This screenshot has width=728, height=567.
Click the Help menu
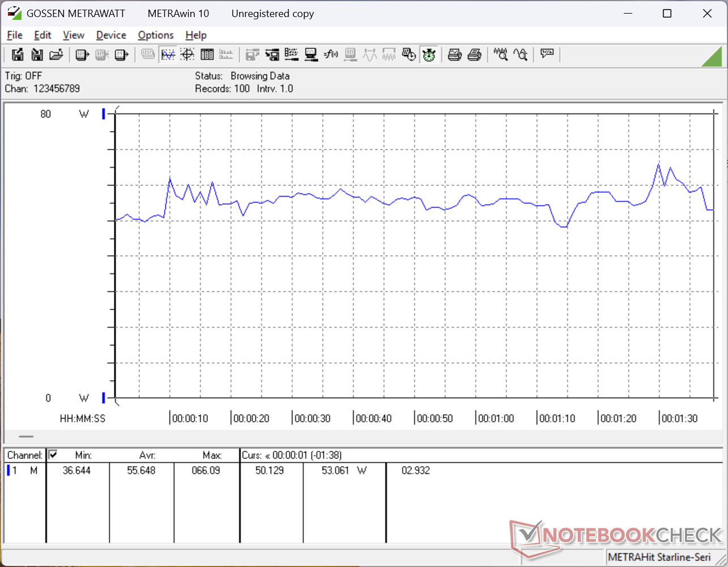(196, 35)
